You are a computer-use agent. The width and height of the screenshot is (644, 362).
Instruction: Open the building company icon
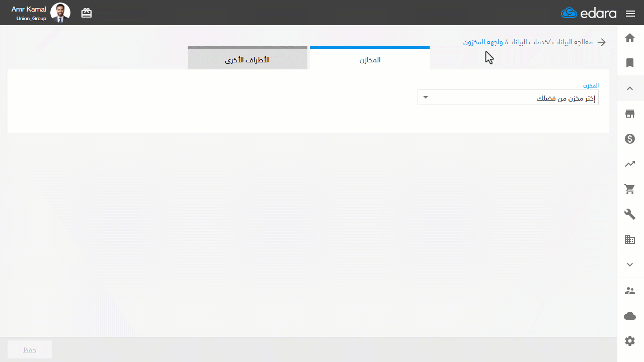630,239
